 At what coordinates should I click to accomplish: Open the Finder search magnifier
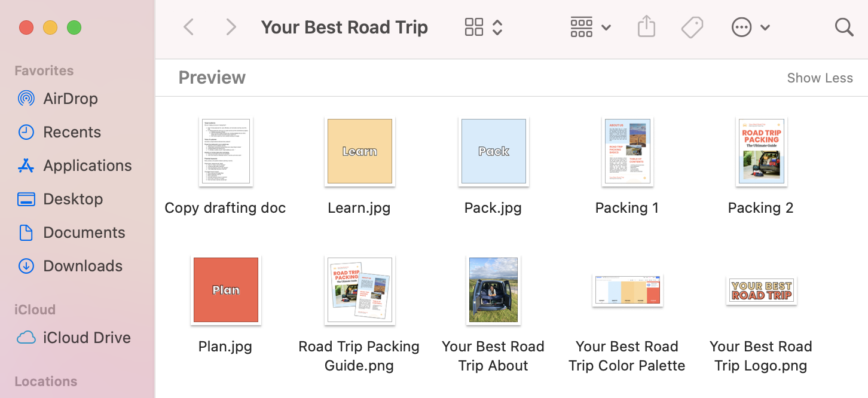point(843,27)
